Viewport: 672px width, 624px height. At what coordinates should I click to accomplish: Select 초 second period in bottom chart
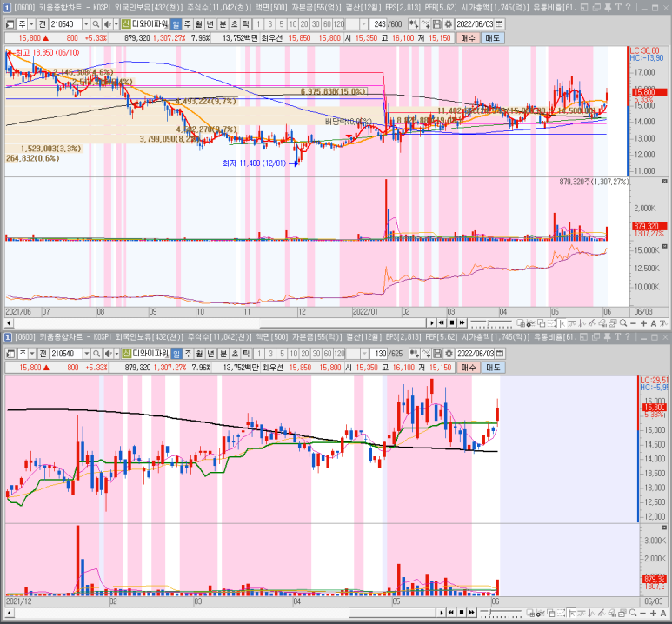point(235,354)
